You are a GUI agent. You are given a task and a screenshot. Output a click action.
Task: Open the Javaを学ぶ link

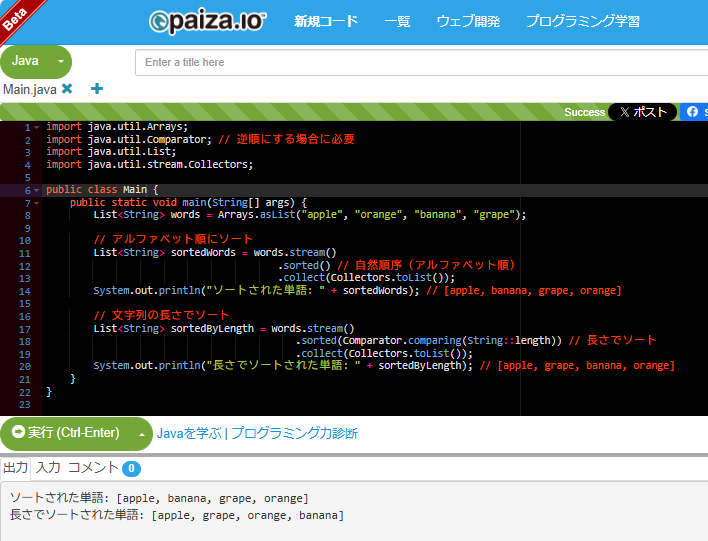[x=188, y=433]
